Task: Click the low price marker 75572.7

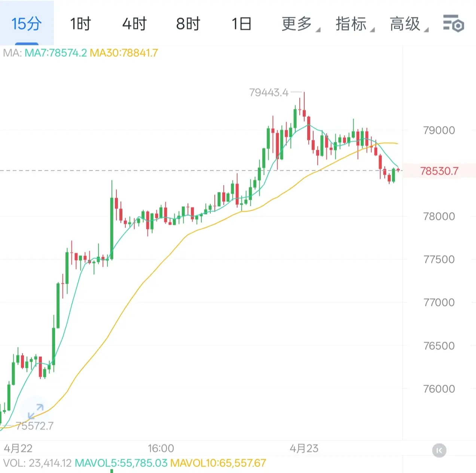Action: click(x=34, y=426)
